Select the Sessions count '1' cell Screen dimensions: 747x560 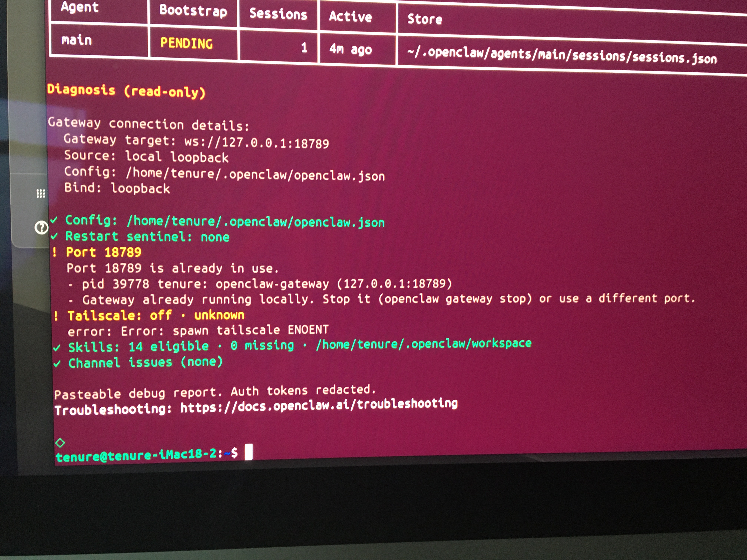(304, 48)
